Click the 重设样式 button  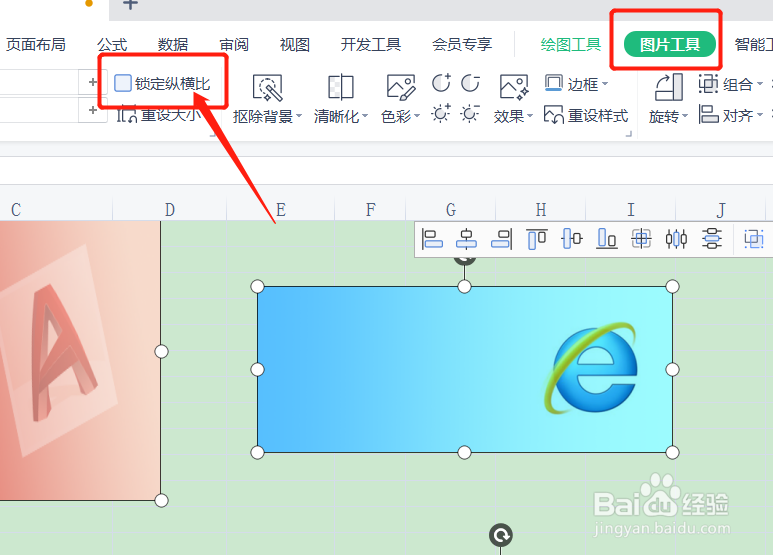586,115
